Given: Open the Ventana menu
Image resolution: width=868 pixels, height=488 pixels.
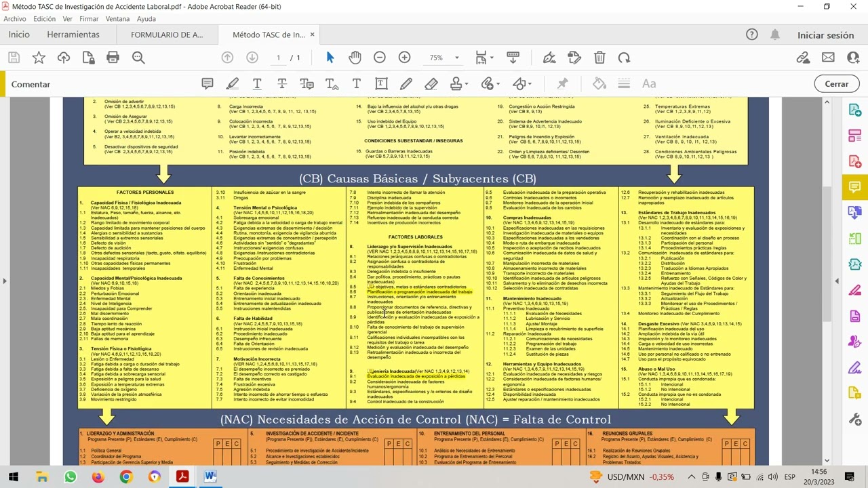Looking at the screenshot, I should [118, 19].
